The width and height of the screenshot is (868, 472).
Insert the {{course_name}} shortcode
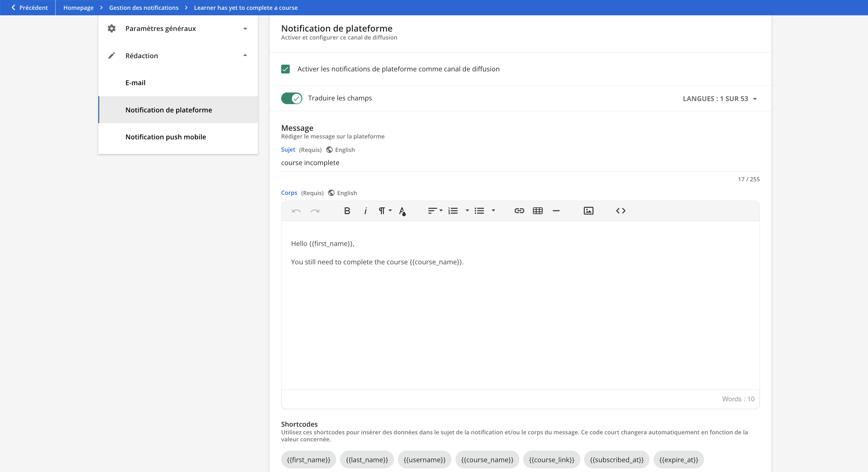pos(487,459)
